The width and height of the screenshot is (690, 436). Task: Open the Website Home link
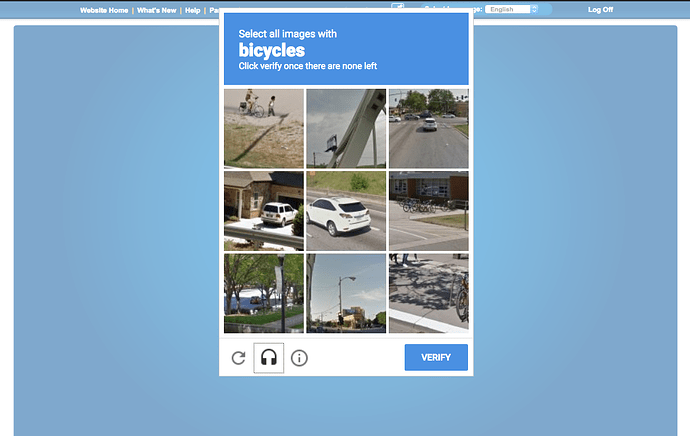coord(104,10)
